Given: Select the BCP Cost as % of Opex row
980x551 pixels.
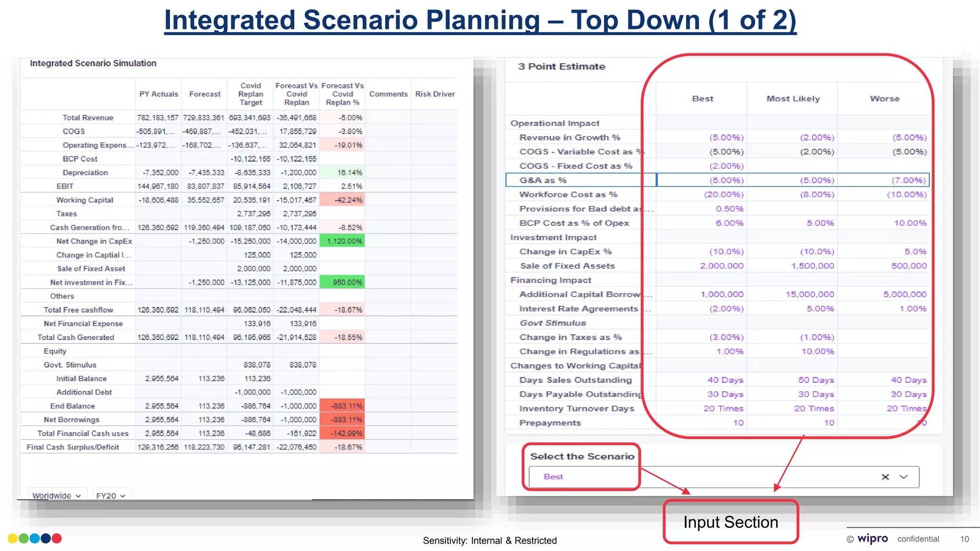Looking at the screenshot, I should [x=718, y=223].
